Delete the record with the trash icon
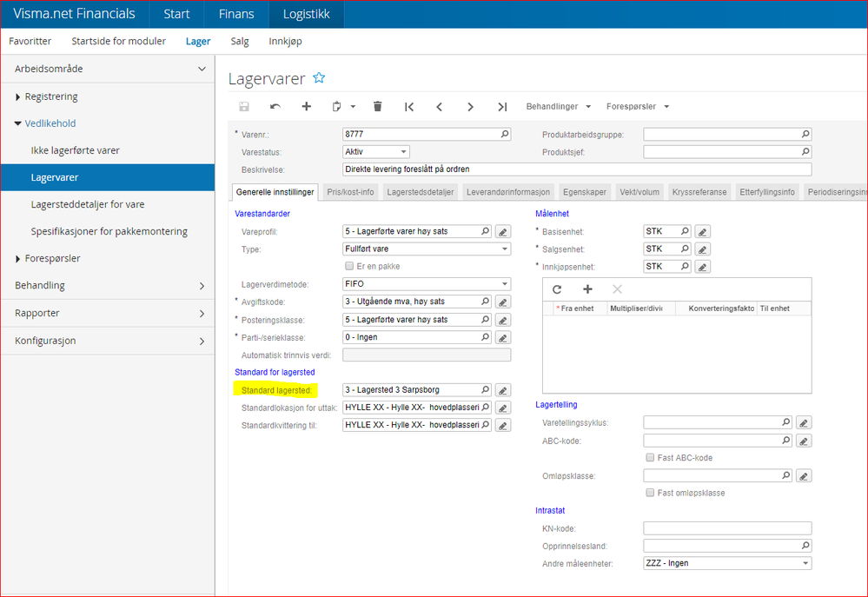 [377, 107]
